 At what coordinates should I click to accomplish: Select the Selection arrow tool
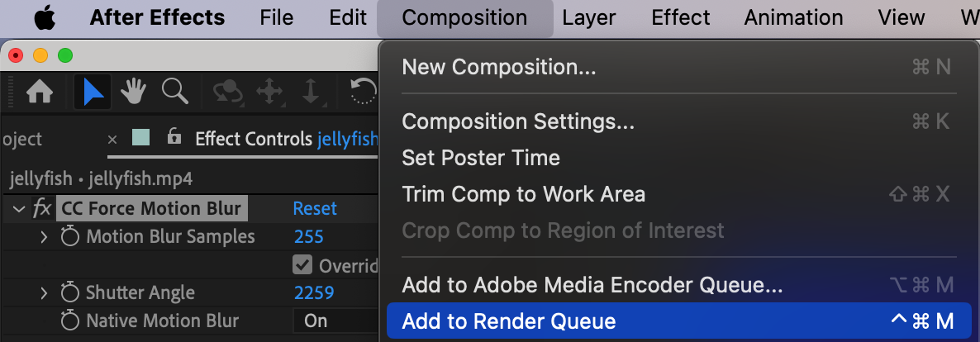click(93, 93)
